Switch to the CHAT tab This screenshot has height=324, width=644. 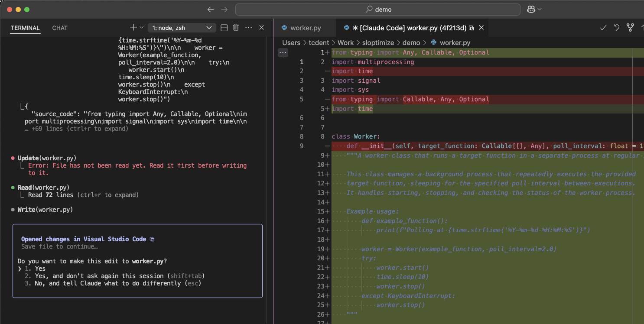click(x=60, y=28)
